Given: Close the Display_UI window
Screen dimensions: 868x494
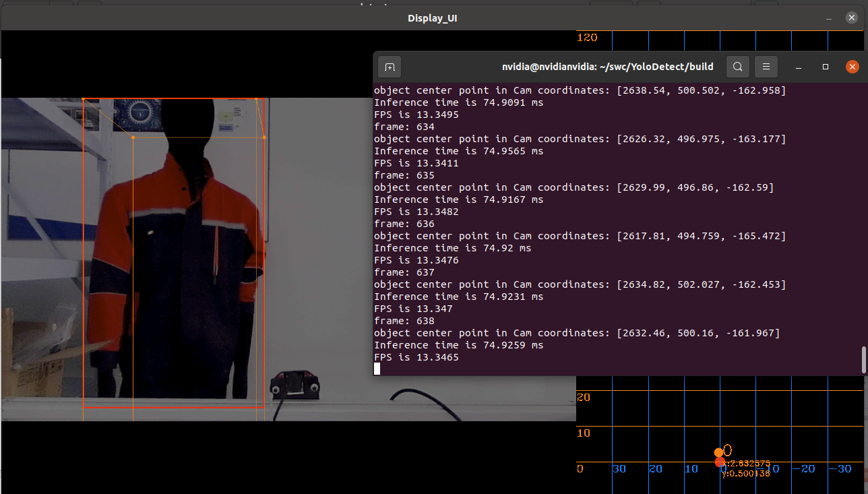Looking at the screenshot, I should [853, 18].
